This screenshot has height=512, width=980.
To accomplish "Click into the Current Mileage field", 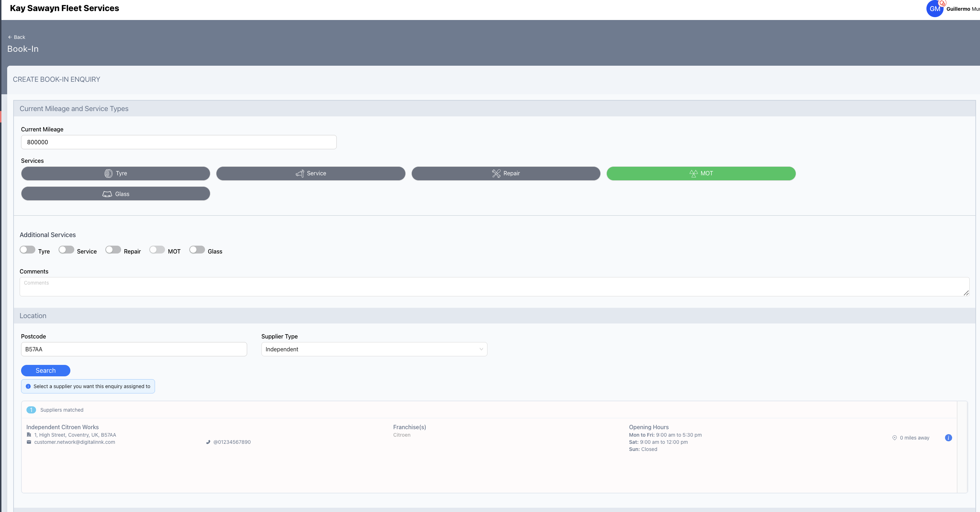I will click(179, 142).
